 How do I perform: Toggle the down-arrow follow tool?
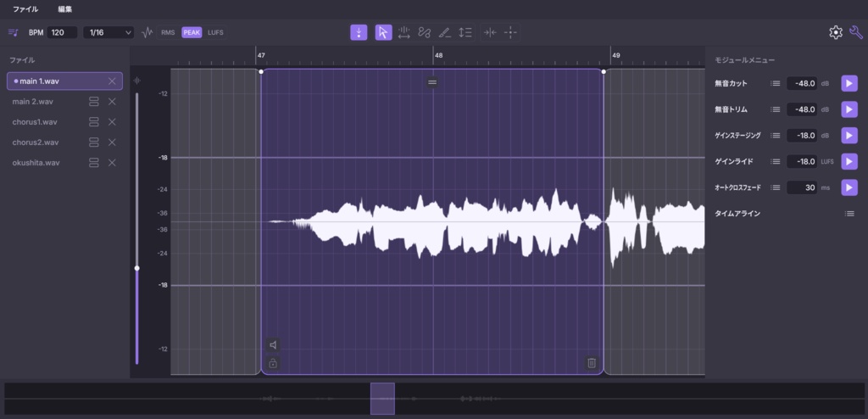[359, 33]
